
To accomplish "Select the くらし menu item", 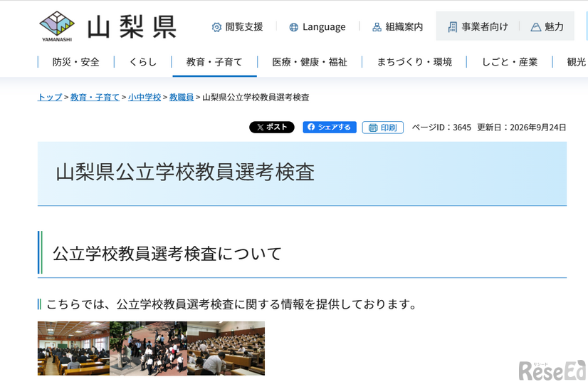I will (x=142, y=62).
